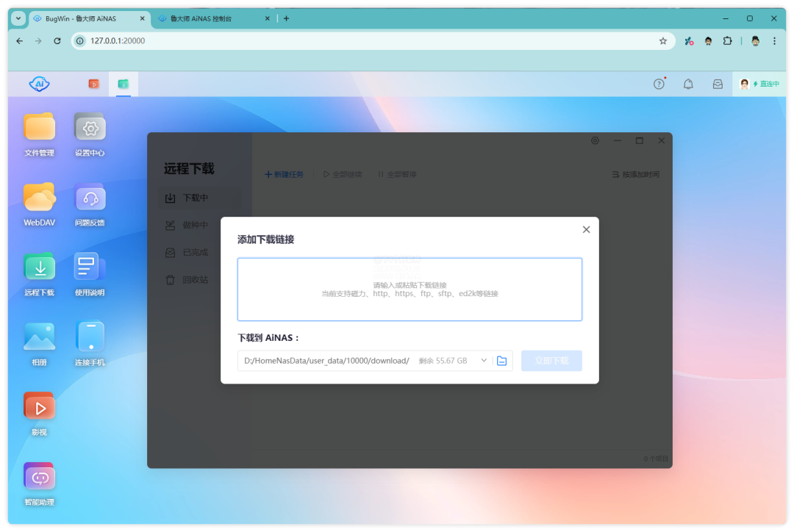Bookmark this page with the star icon

click(x=663, y=41)
